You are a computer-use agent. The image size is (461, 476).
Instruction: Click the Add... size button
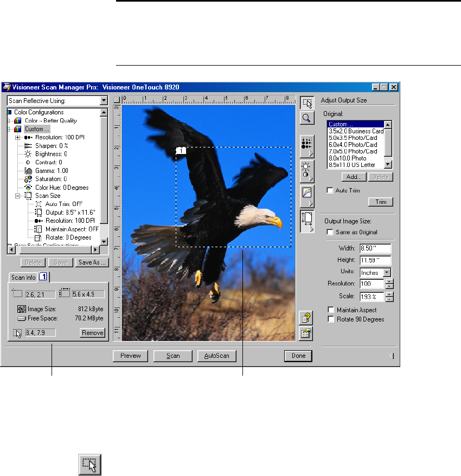[354, 177]
